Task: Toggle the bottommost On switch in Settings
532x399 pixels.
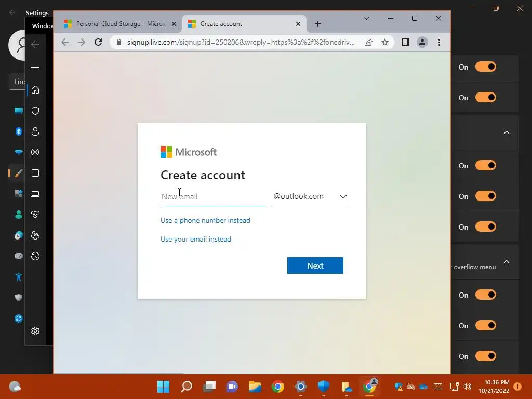Action: tap(486, 356)
